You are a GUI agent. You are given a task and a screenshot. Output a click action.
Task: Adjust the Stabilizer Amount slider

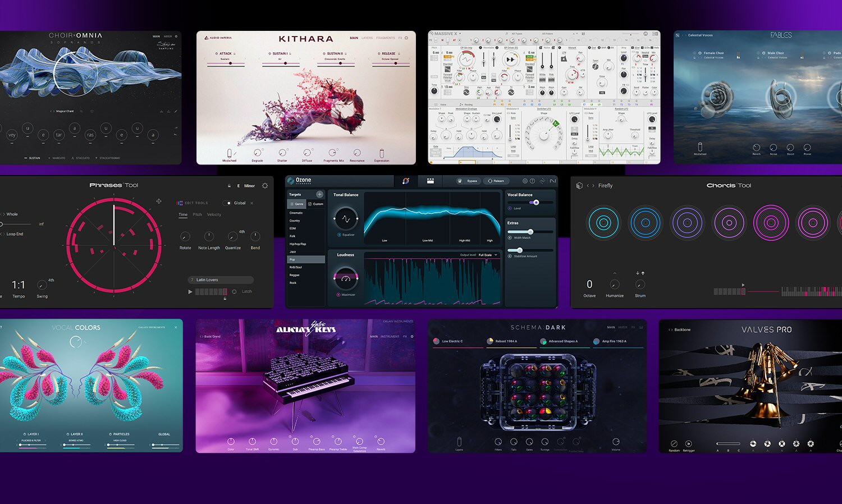tap(530, 250)
